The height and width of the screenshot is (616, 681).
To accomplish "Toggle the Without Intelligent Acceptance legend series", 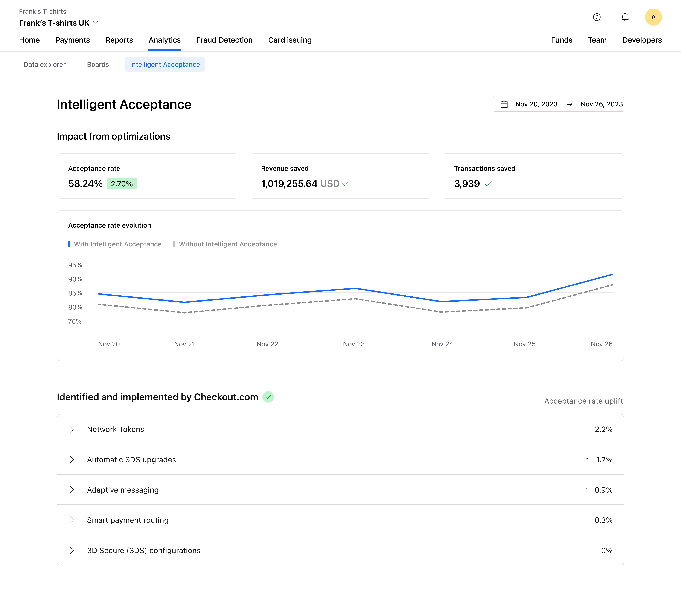I will click(225, 244).
